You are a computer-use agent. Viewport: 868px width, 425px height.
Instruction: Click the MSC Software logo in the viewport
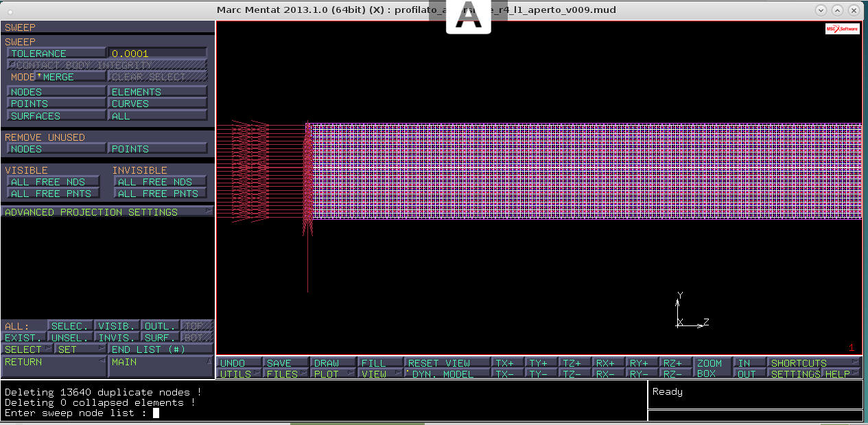(x=842, y=29)
